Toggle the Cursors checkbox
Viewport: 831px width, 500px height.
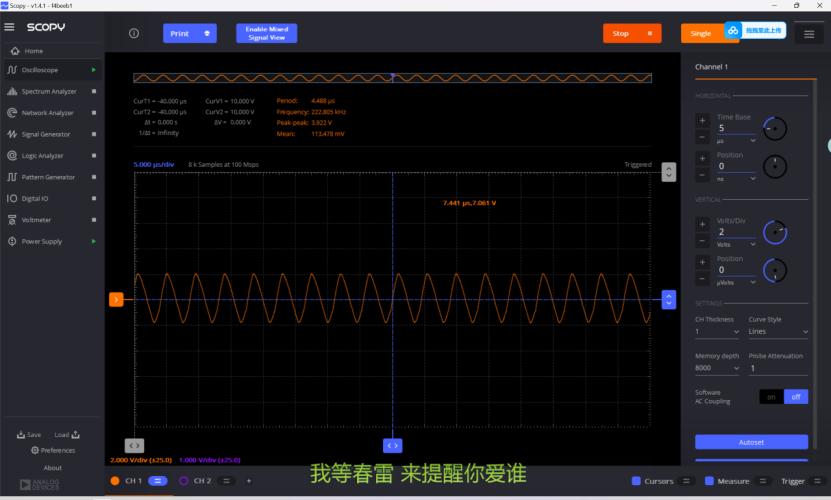(x=636, y=481)
